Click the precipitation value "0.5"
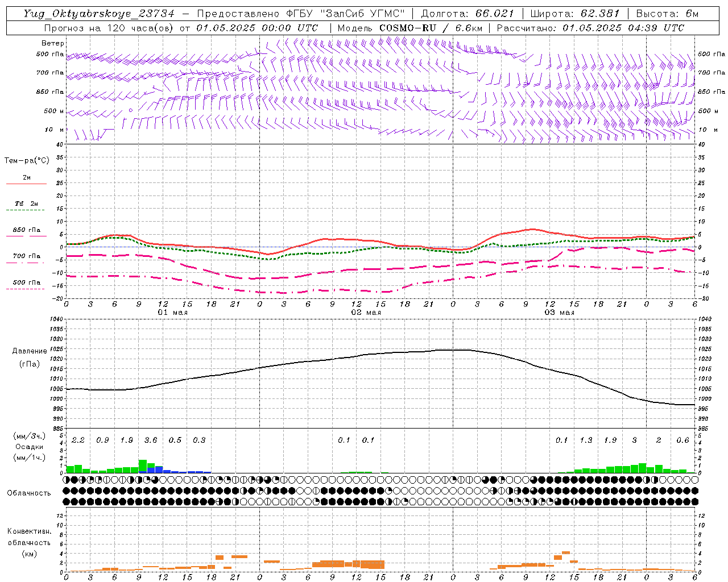The width and height of the screenshot is (728, 582). coord(175,440)
